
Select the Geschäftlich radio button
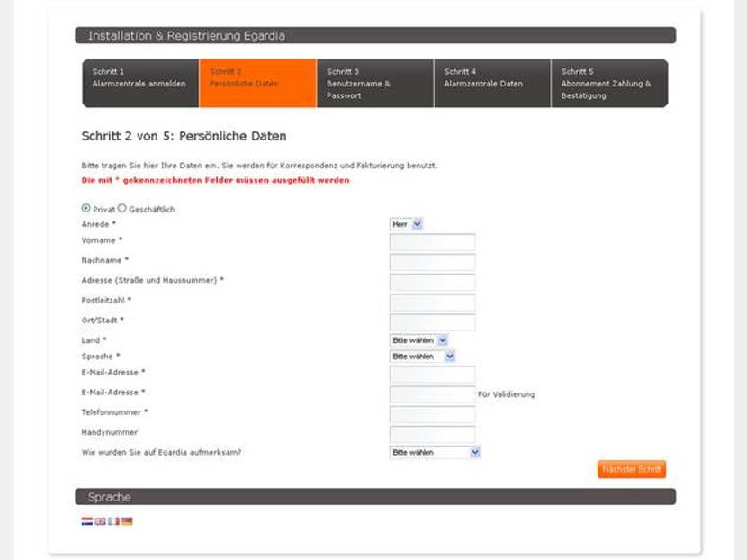coord(122,208)
